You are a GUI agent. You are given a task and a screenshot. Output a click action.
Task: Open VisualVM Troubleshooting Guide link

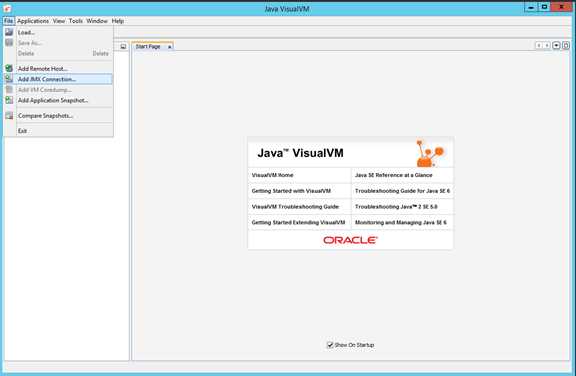coord(295,207)
